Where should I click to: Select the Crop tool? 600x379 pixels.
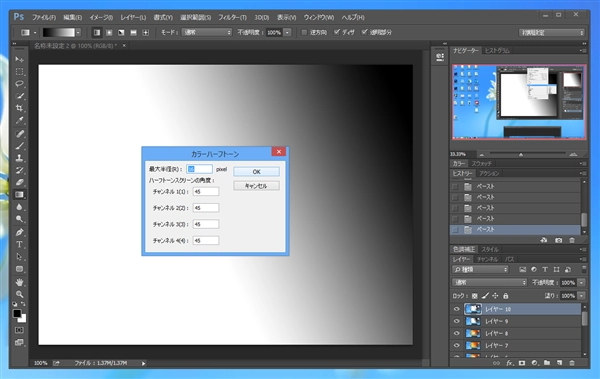click(19, 108)
